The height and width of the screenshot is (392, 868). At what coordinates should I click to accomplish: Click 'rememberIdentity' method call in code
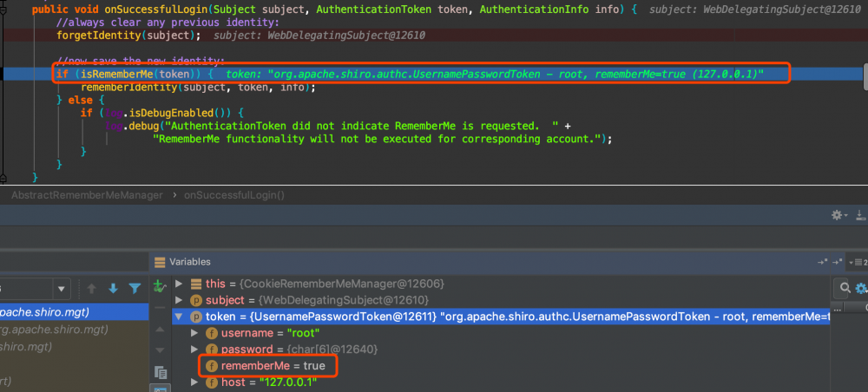pos(129,88)
